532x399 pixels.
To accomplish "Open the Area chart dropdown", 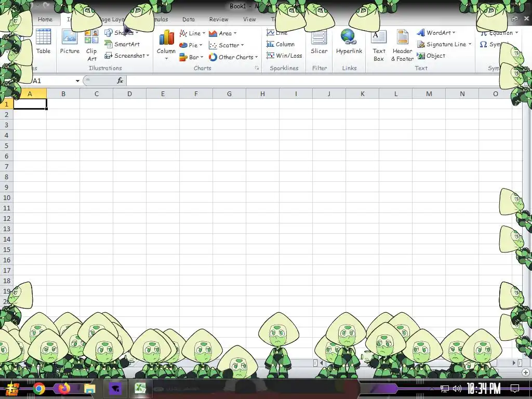I will pyautogui.click(x=222, y=33).
